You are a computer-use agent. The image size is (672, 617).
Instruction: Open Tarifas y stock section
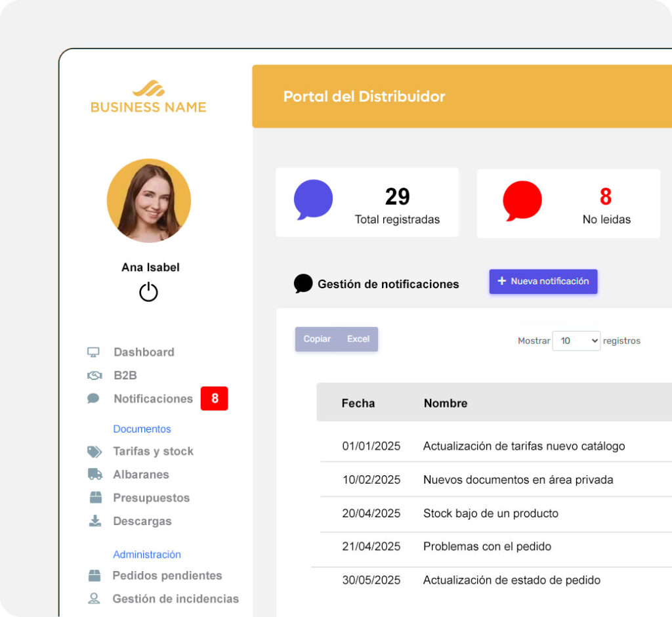tap(153, 452)
